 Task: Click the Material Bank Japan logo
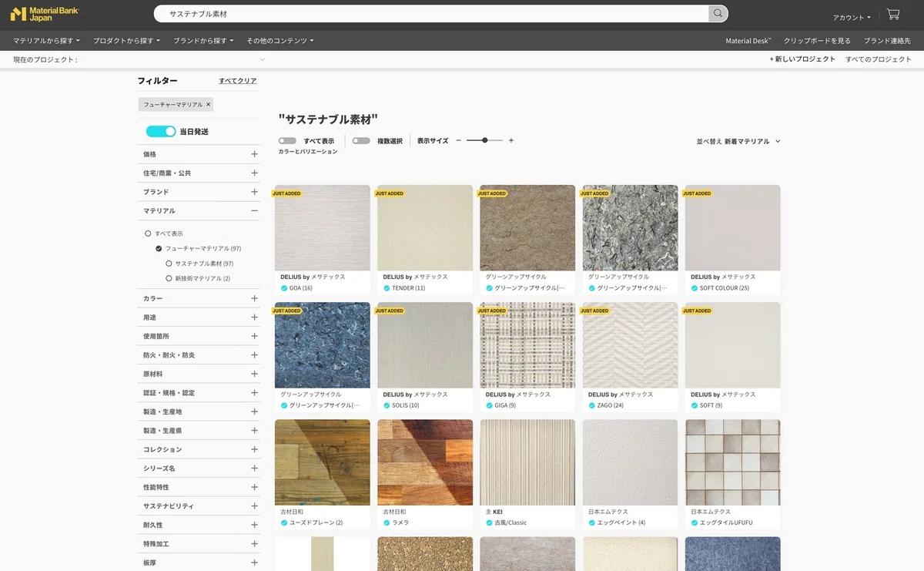(x=44, y=14)
